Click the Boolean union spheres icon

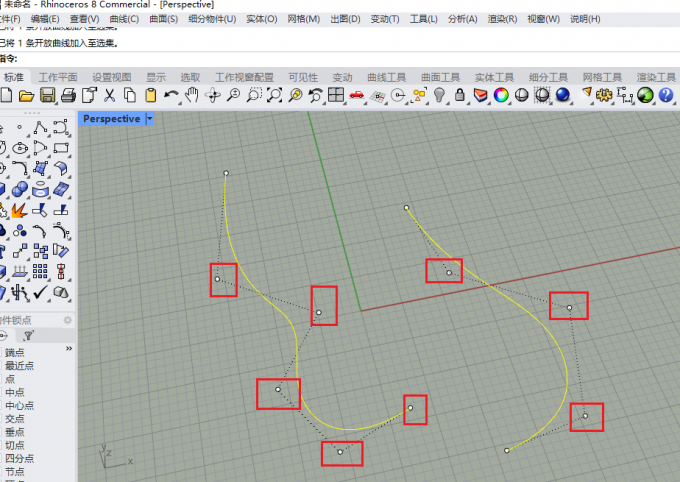pos(20,189)
